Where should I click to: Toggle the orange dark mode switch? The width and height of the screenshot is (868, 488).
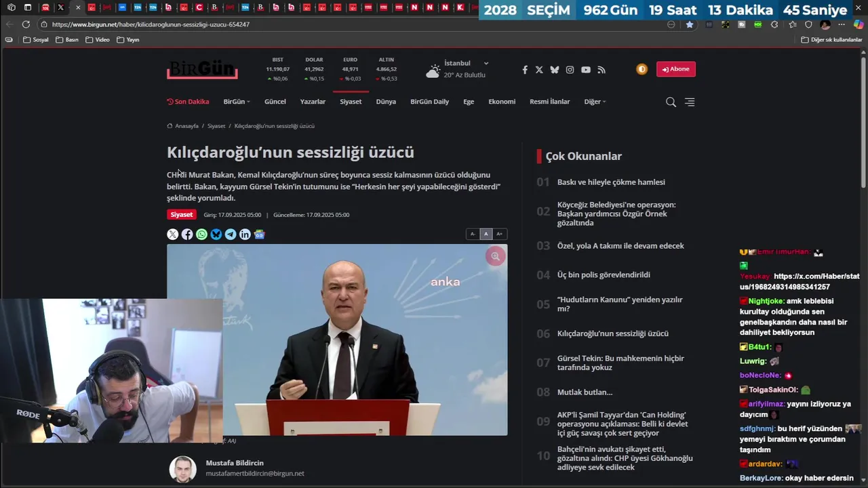[642, 69]
